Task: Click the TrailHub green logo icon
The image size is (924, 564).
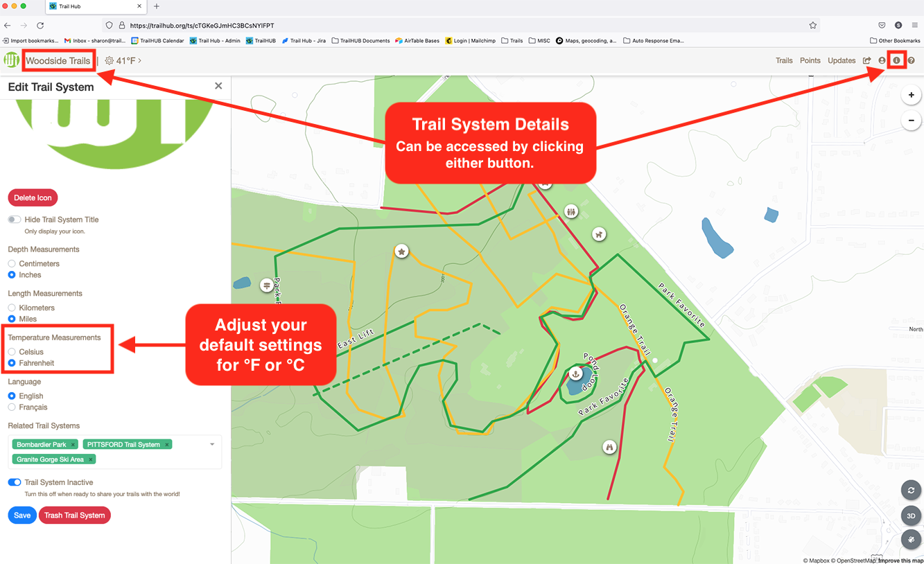Action: tap(11, 60)
